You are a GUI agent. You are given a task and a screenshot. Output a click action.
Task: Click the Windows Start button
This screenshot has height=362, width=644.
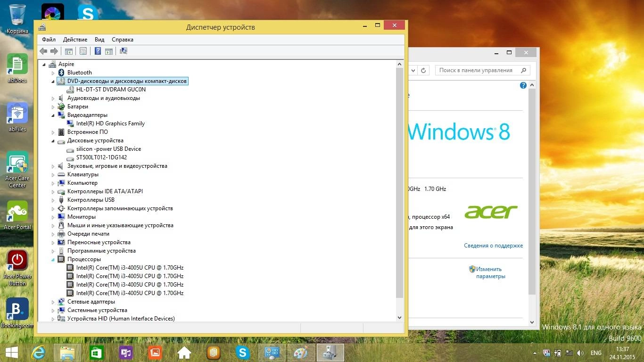click(11, 353)
